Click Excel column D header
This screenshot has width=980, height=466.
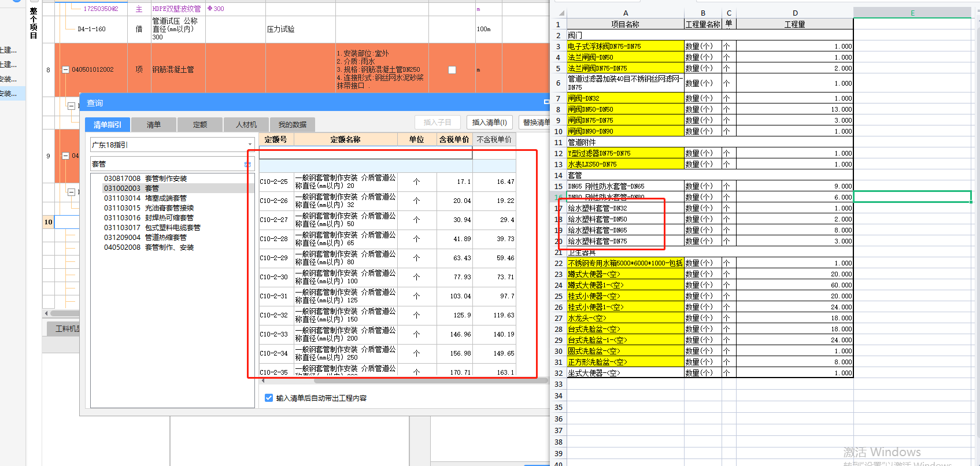click(795, 13)
